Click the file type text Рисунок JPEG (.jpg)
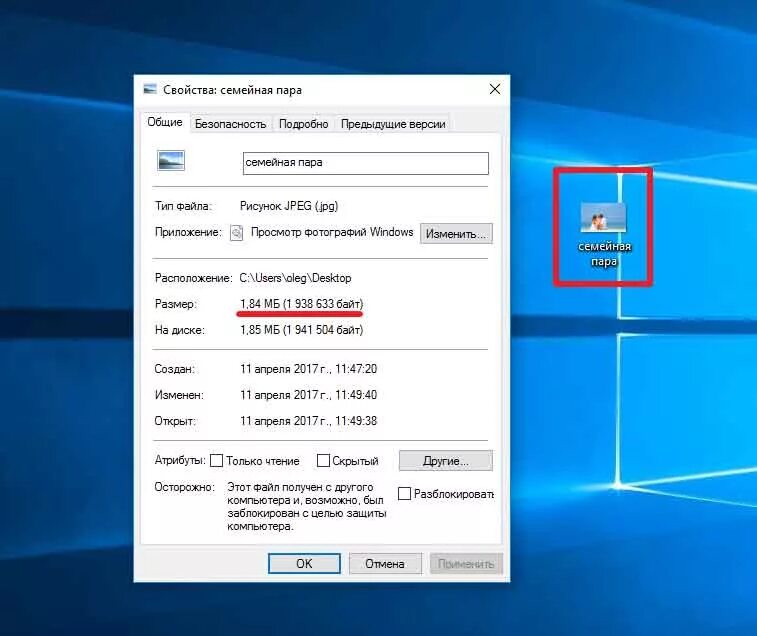The width and height of the screenshot is (757, 636). [289, 206]
